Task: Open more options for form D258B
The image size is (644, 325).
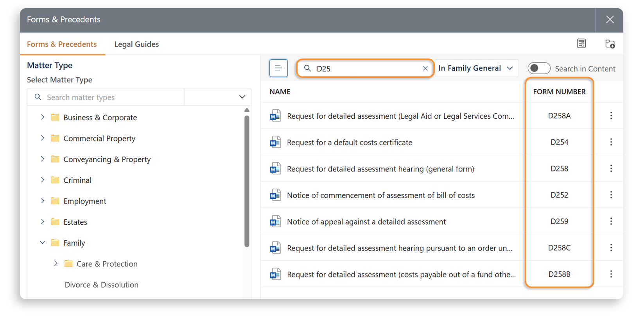Action: [611, 274]
